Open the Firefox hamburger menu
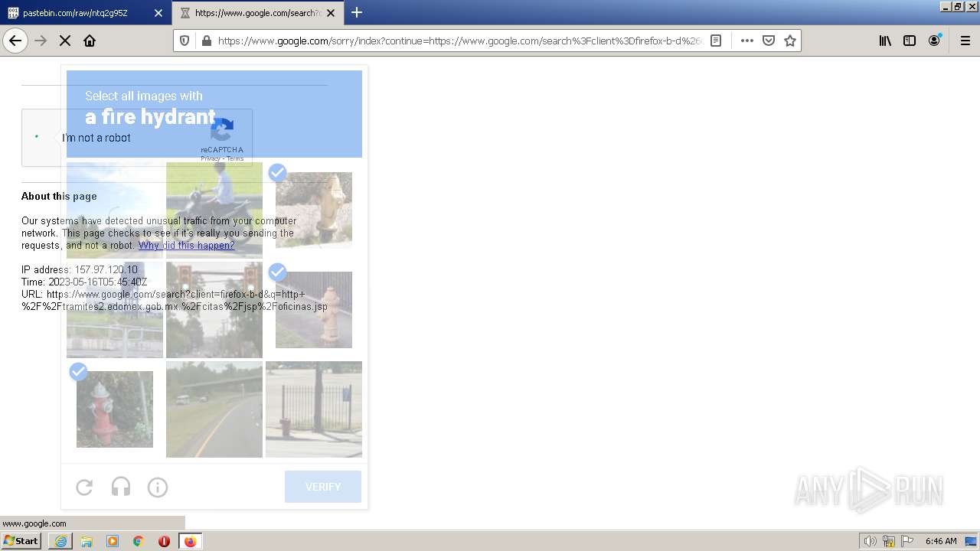Viewport: 980px width, 551px height. pos(965,41)
